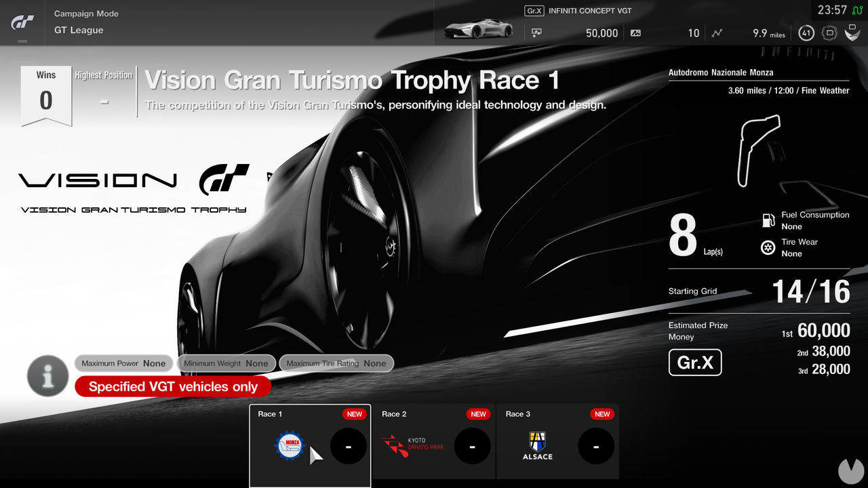Screen dimensions: 868x488
Task: Click the Gr.X badge in header
Action: (534, 11)
